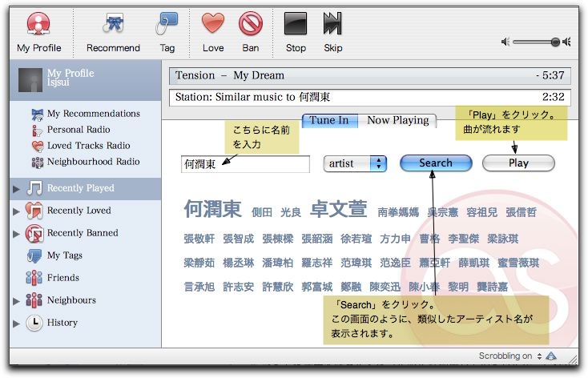Viewport: 588px width, 378px height.
Task: Click the History clock icon
Action: pos(34,323)
